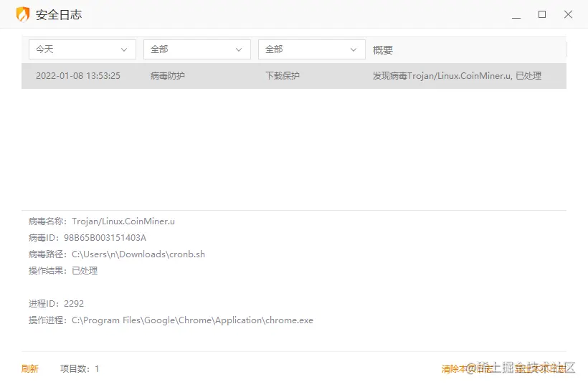Click the 安全日志 window title text
The image size is (588, 387).
point(59,14)
